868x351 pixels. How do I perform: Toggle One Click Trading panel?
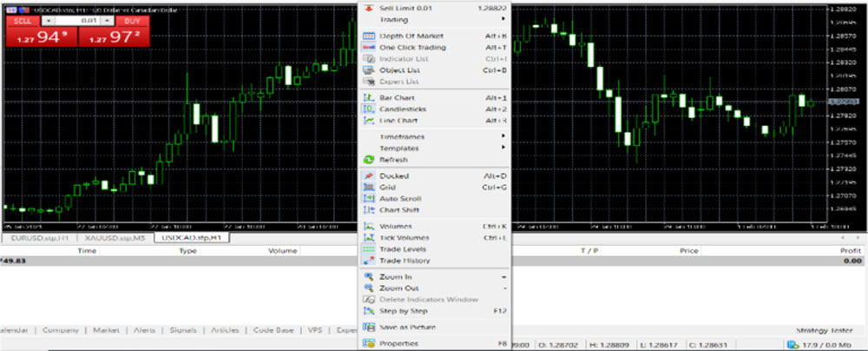[x=435, y=48]
